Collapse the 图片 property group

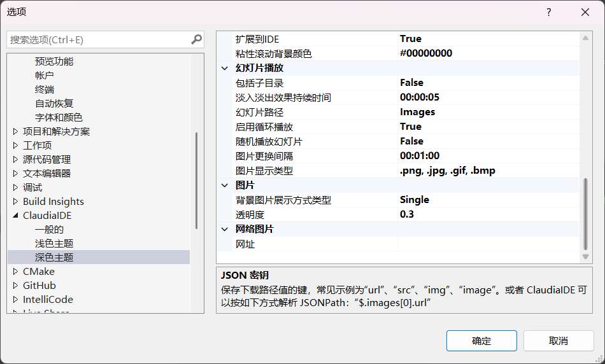click(225, 185)
